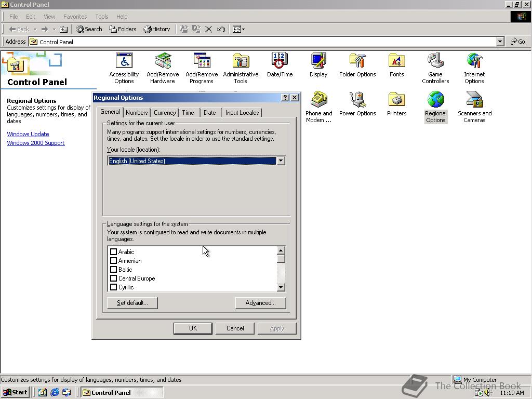Check the Baltic language checkbox
The width and height of the screenshot is (532, 399).
[x=114, y=270]
